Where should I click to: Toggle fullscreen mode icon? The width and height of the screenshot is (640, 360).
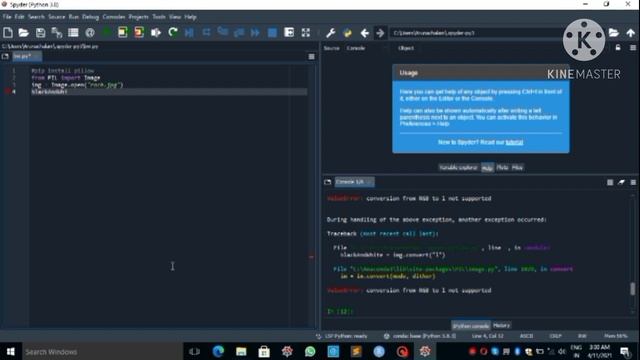click(x=306, y=33)
